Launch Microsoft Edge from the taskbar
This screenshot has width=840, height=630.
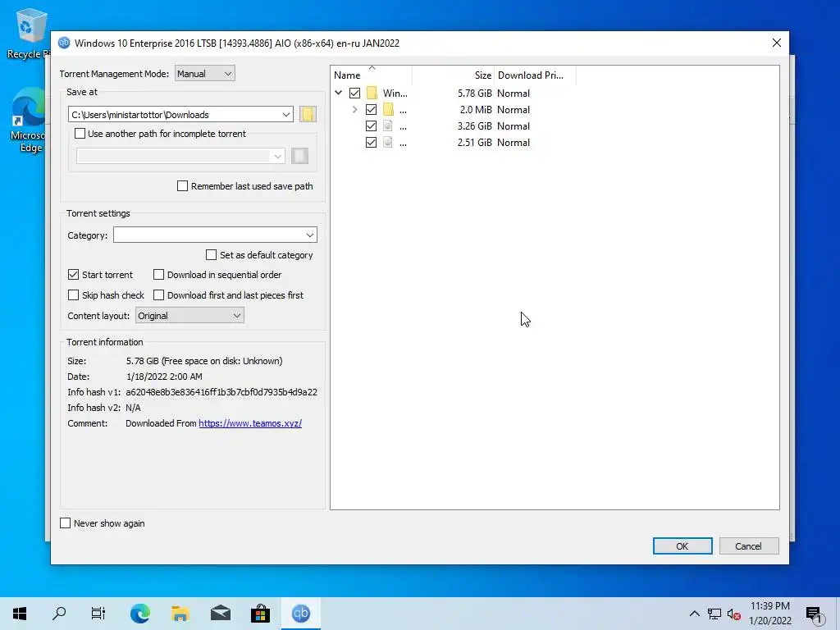(139, 614)
